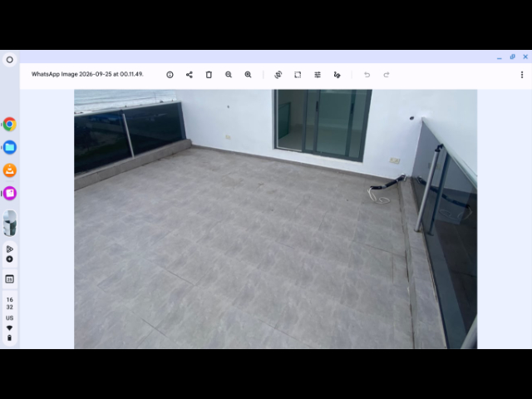
Task: Close the Gallery window
Action: [525, 57]
